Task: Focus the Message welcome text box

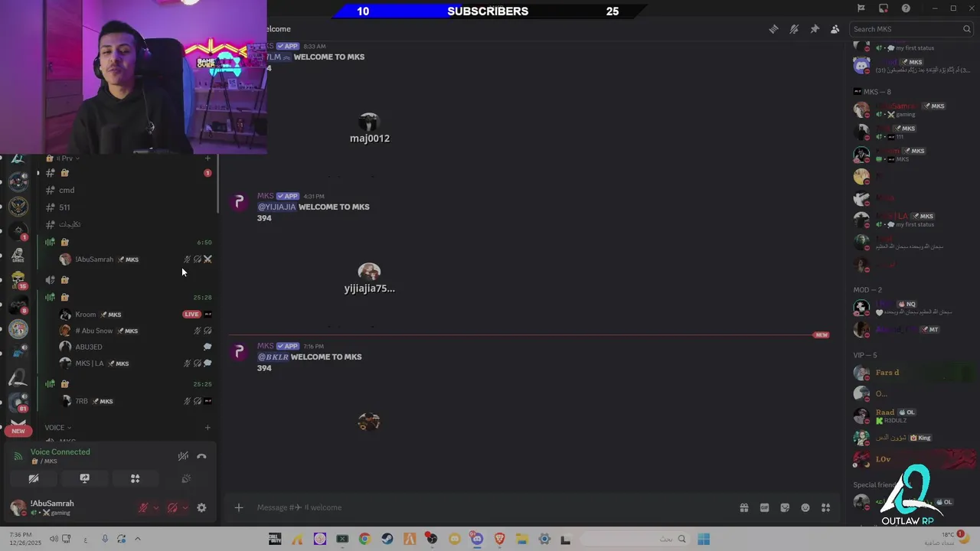Action: [x=490, y=507]
